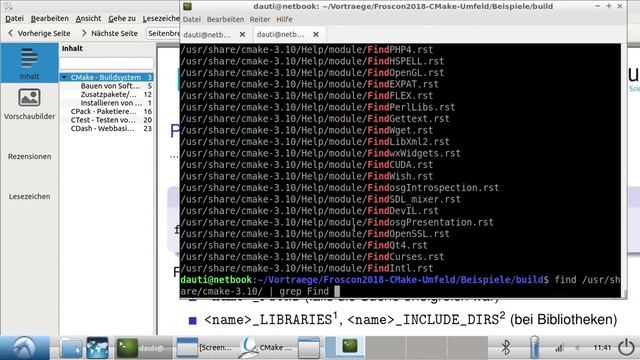Viewport: 640px width, 360px height.
Task: Click the Inhalt search field
Action: pos(107,63)
